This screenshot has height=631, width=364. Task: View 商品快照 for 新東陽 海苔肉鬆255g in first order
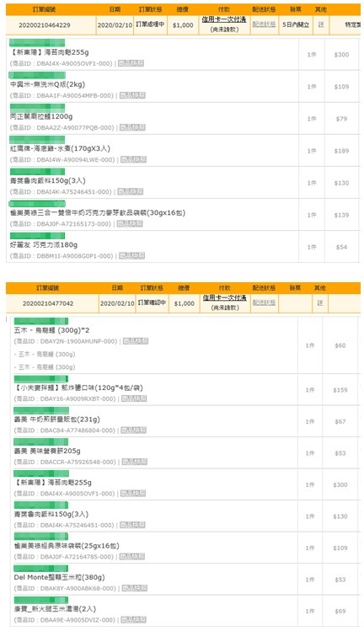[x=131, y=63]
